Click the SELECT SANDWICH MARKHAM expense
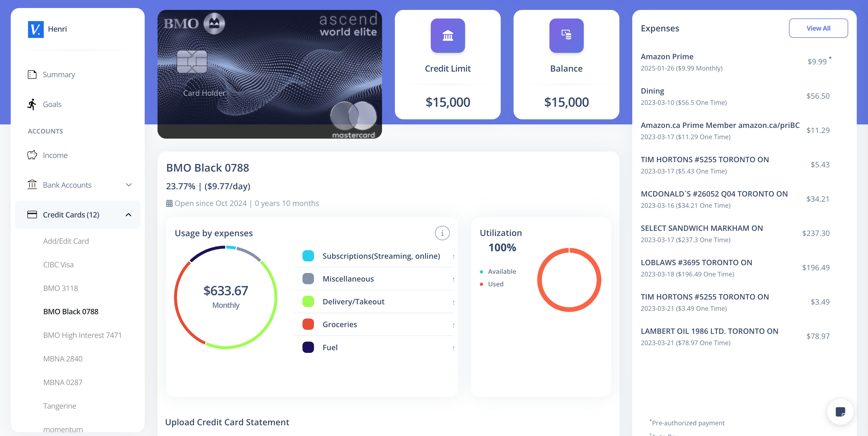 (x=735, y=234)
